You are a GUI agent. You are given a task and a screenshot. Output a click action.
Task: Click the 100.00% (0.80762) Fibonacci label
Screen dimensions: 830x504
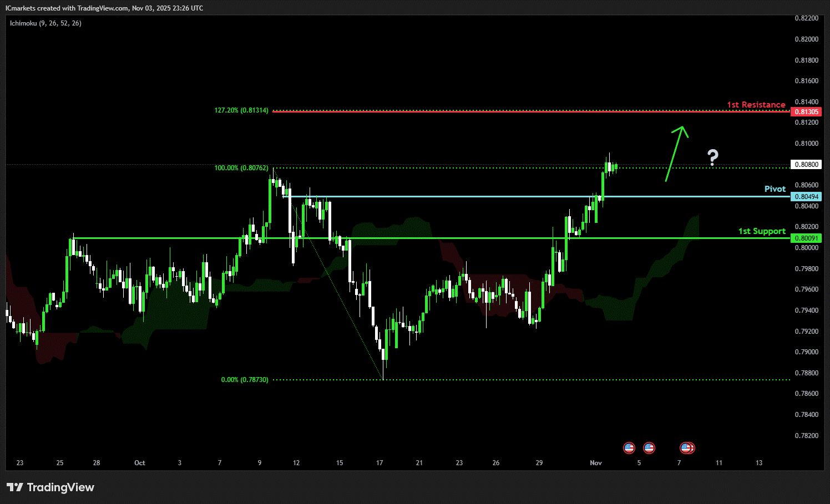click(241, 168)
